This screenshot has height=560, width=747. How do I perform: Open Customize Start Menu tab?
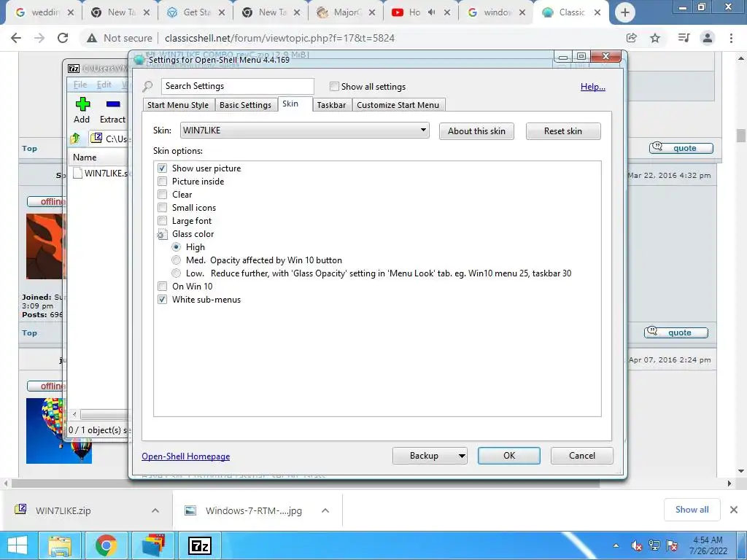[398, 105]
